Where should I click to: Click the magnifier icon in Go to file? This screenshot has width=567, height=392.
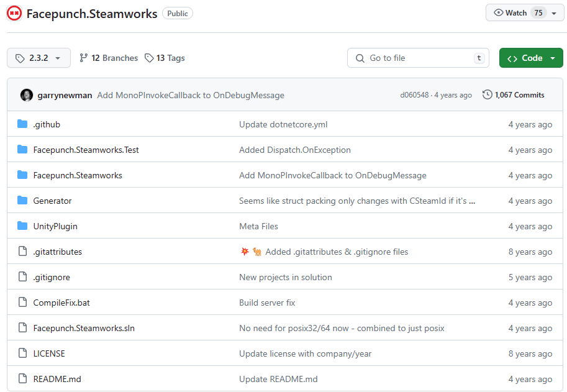[360, 58]
